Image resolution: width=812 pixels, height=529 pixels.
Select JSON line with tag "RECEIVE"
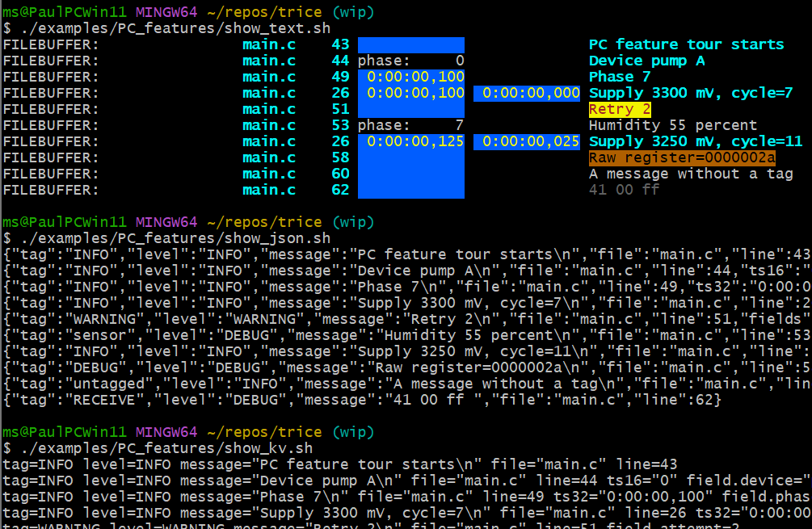click(x=362, y=400)
